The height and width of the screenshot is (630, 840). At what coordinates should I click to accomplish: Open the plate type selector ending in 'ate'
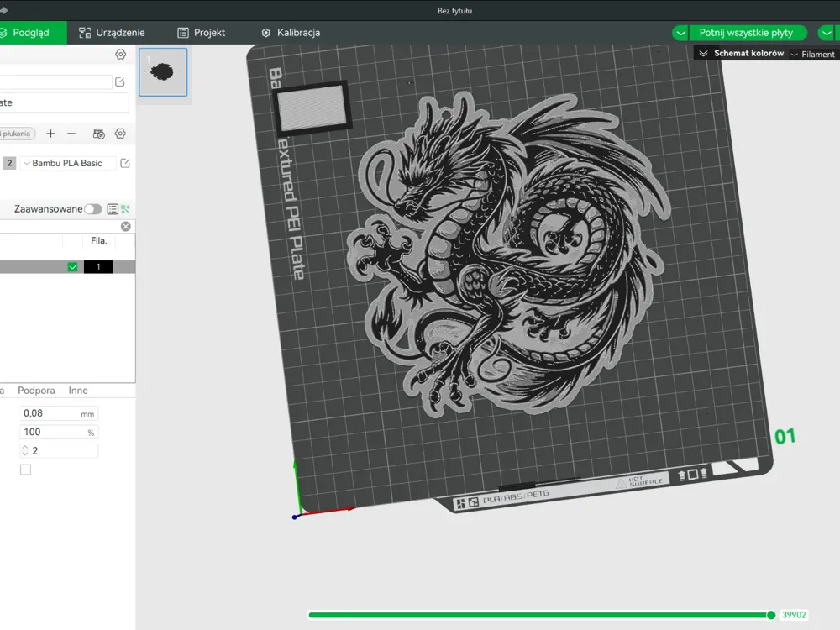(x=65, y=102)
